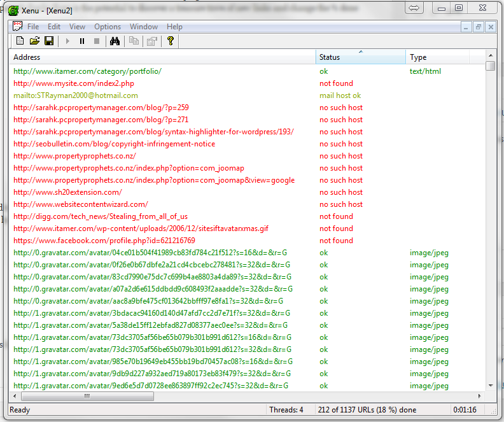
Task: Select the gravatar 9db9d227a932aed row
Action: (x=246, y=374)
